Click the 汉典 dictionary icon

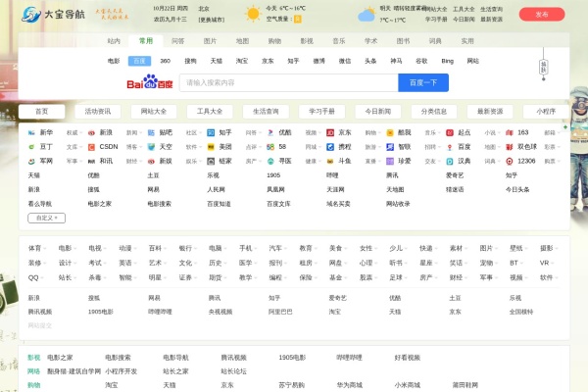point(450,162)
